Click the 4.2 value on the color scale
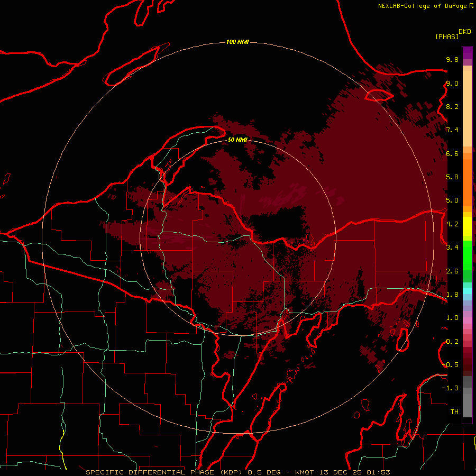The width and height of the screenshot is (476, 476). tap(452, 224)
